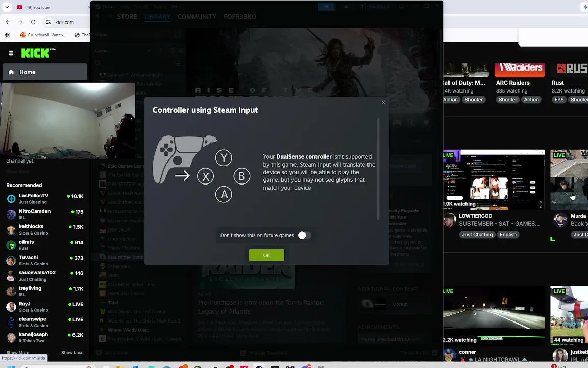Open site information icon beside kick.com
Image resolution: width=588 pixels, height=368 pixels.
(48, 22)
